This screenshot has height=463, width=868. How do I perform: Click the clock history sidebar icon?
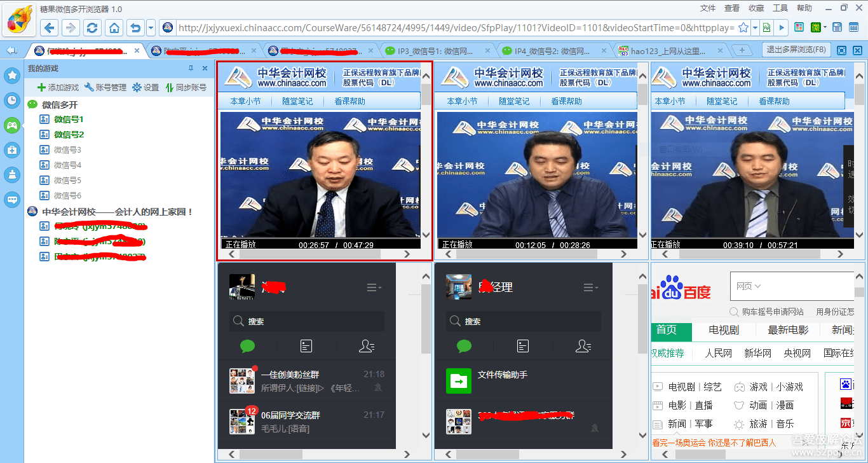point(12,100)
